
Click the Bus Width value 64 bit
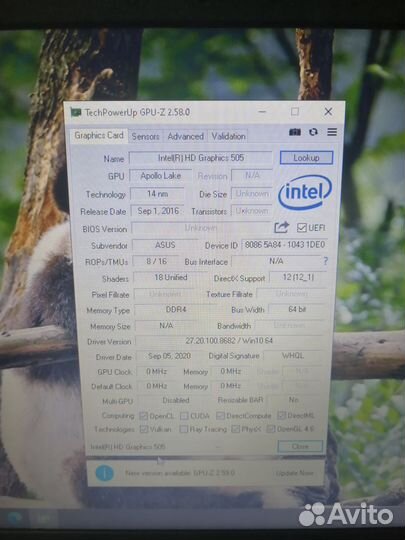click(x=297, y=309)
